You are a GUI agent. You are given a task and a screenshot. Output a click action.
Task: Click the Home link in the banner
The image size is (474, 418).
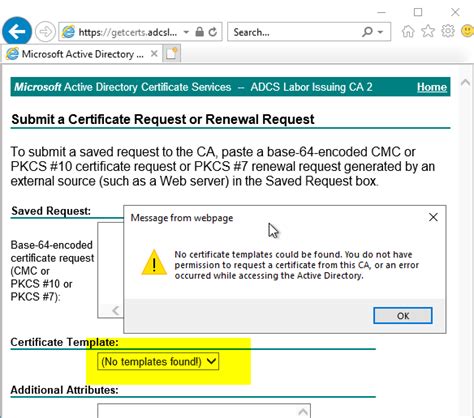click(432, 87)
